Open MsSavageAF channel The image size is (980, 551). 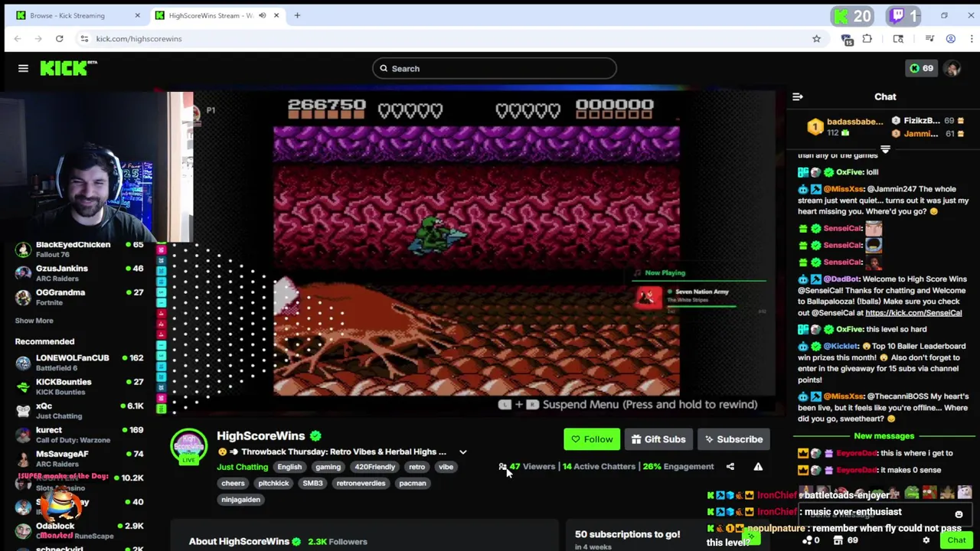click(79, 458)
